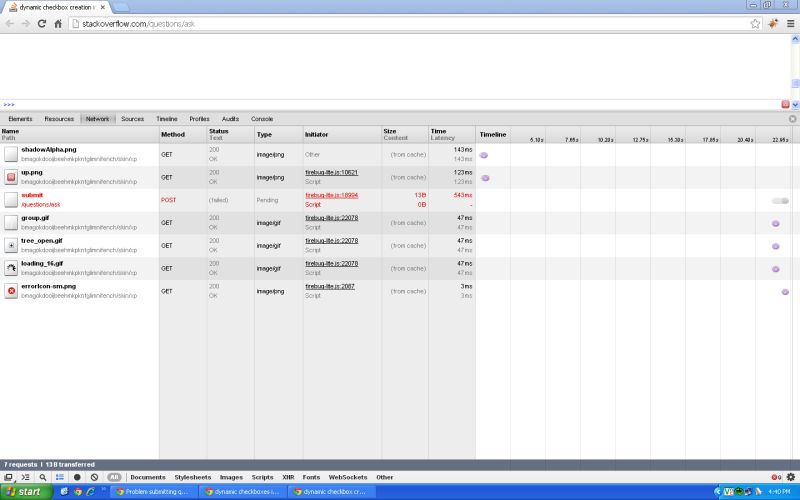Filter requests by Other
This screenshot has height=500, width=800.
[x=385, y=477]
